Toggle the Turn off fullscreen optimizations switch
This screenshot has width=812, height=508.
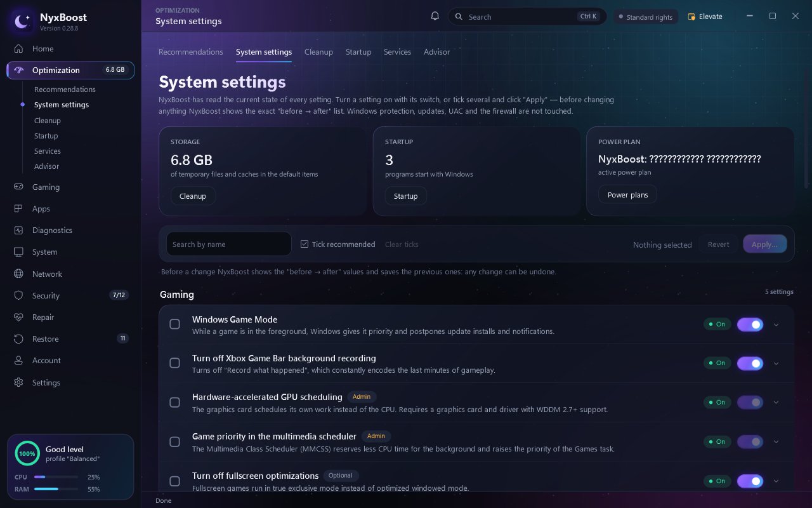coord(750,481)
